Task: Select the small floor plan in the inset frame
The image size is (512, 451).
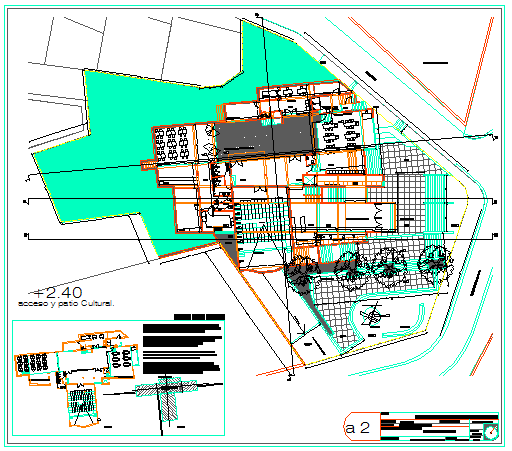Action: click(76, 378)
